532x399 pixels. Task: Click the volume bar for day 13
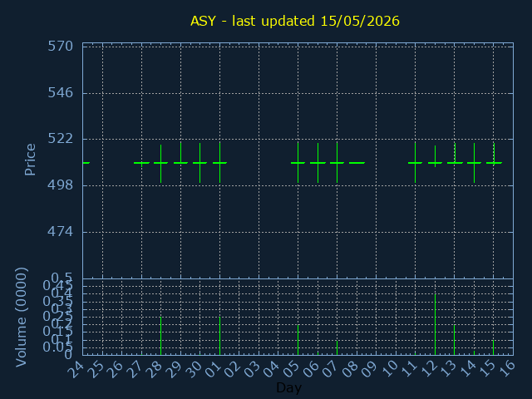pos(455,340)
